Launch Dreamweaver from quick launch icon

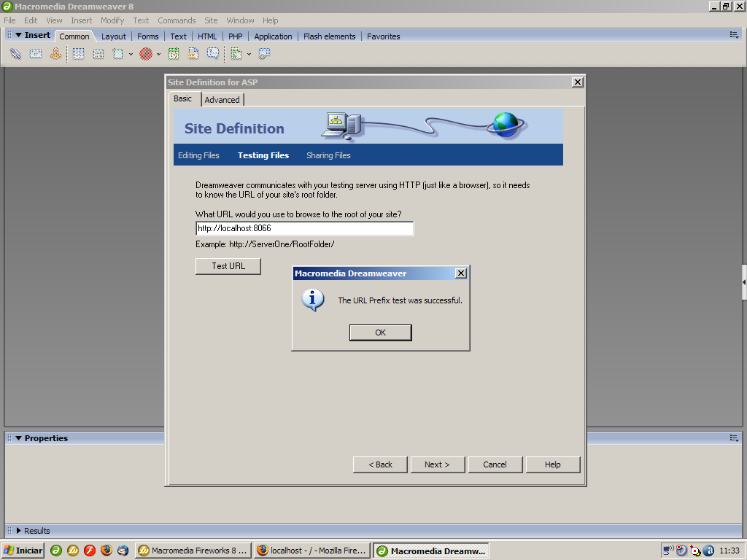tap(56, 551)
